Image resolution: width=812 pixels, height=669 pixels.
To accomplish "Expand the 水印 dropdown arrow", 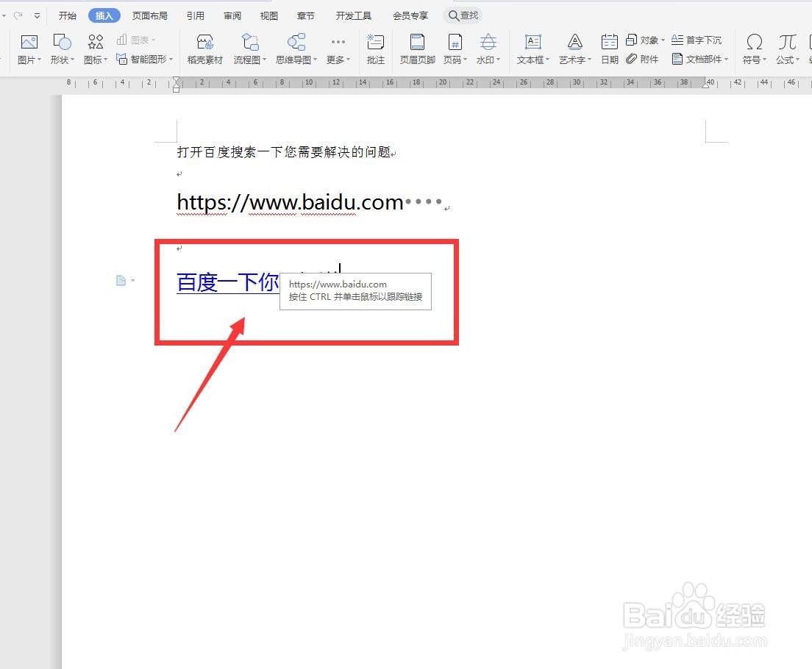I will point(498,60).
